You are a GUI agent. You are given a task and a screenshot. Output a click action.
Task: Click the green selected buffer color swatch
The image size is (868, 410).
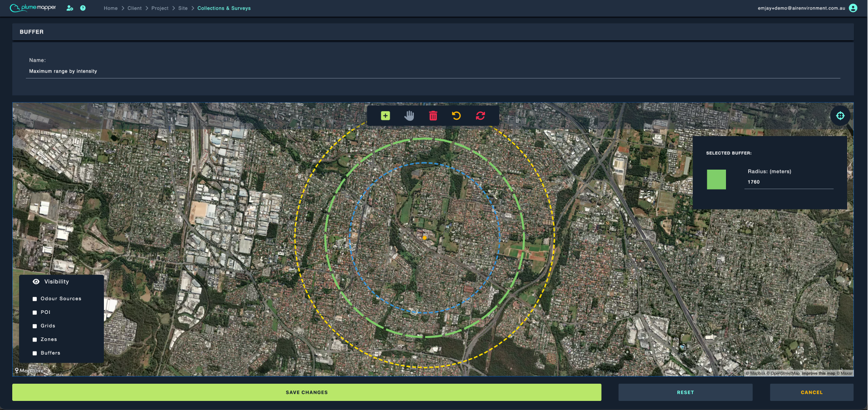716,180
